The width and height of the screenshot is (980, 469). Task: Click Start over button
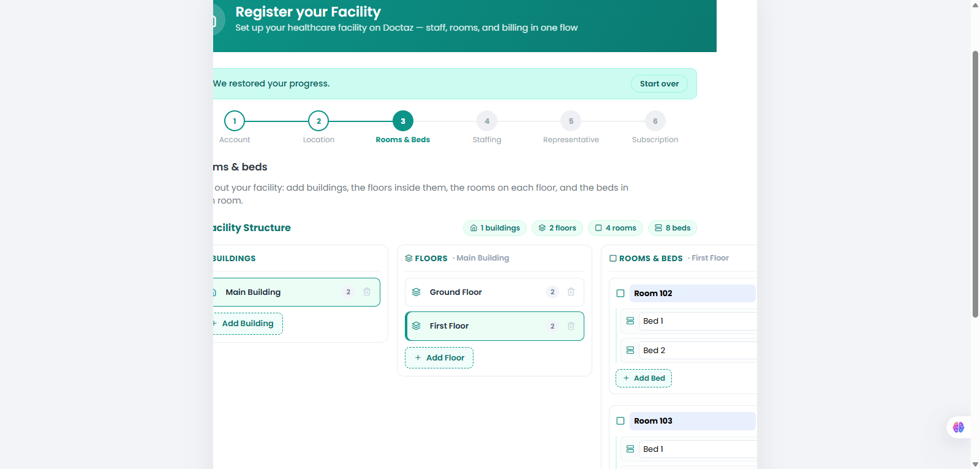pyautogui.click(x=659, y=84)
